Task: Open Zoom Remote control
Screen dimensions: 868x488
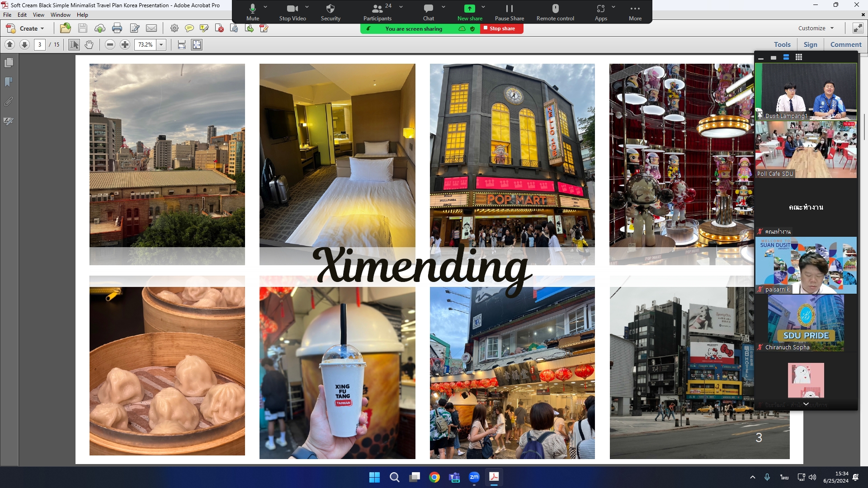Action: [555, 12]
